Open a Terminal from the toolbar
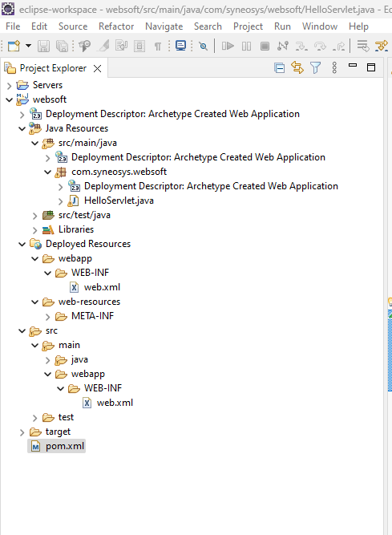The image size is (392, 535). (x=180, y=46)
